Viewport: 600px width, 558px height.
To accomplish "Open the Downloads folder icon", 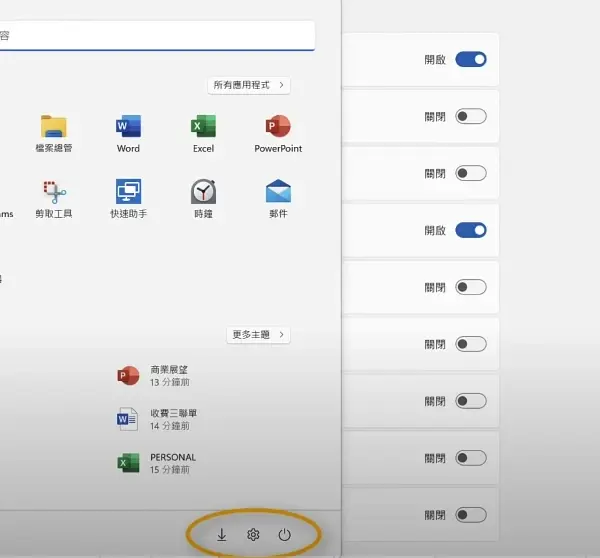I will (x=222, y=535).
